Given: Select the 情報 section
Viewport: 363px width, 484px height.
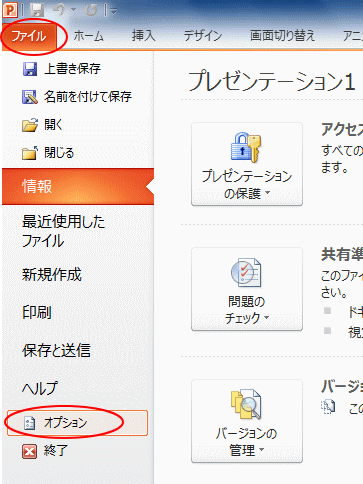Looking at the screenshot, I should point(78,186).
